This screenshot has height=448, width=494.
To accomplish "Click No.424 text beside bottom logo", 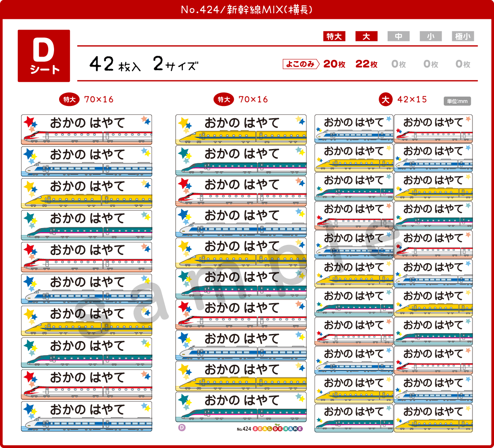I will pos(244,429).
